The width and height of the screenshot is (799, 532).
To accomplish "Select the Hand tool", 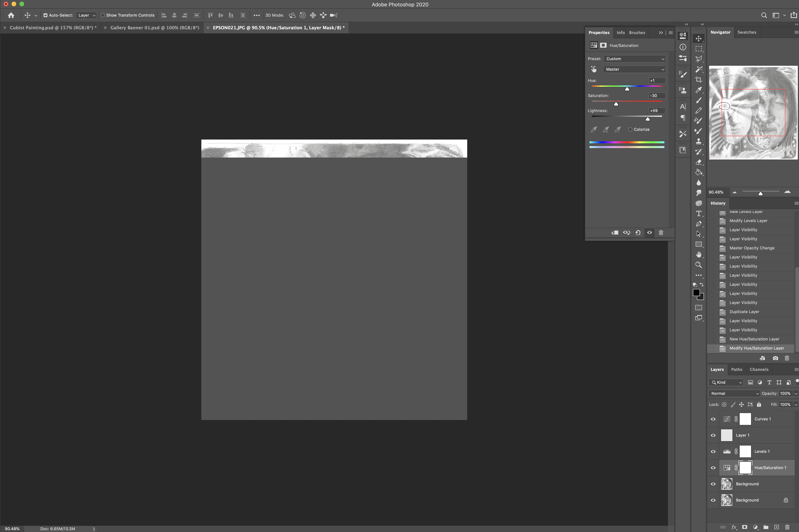I will point(698,255).
